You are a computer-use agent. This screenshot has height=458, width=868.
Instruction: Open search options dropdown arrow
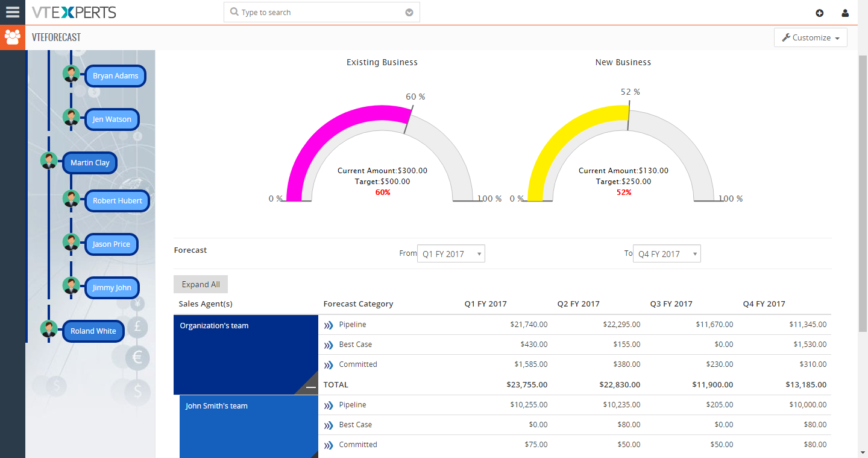click(409, 12)
